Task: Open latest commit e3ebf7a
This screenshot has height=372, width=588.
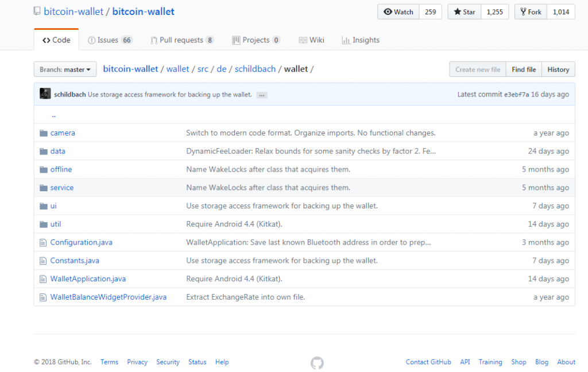Action: coord(516,95)
